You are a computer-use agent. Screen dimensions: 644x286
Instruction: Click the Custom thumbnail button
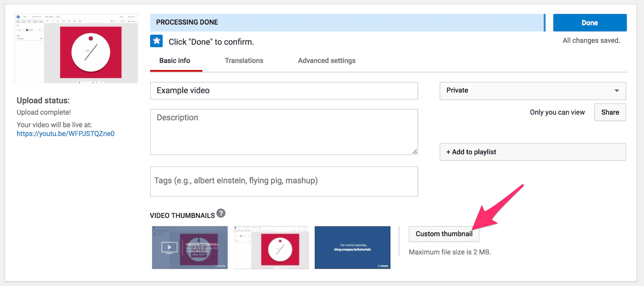(x=444, y=234)
